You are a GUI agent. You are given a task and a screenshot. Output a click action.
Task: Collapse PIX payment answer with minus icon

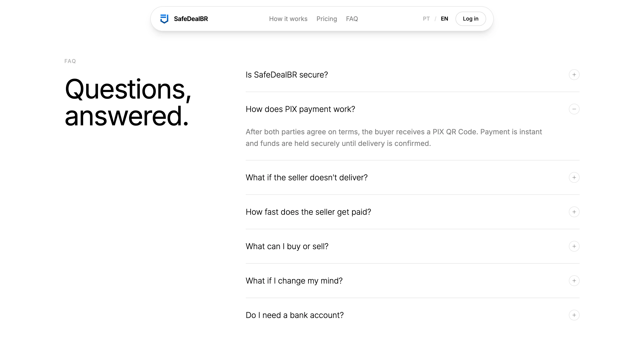click(574, 109)
